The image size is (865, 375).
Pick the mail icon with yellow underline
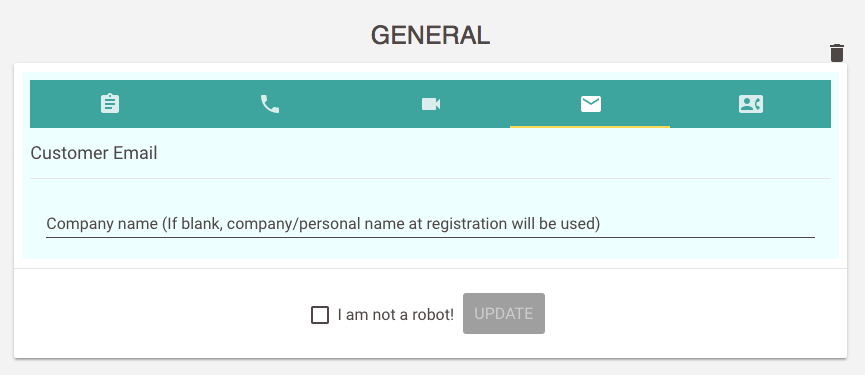[590, 104]
